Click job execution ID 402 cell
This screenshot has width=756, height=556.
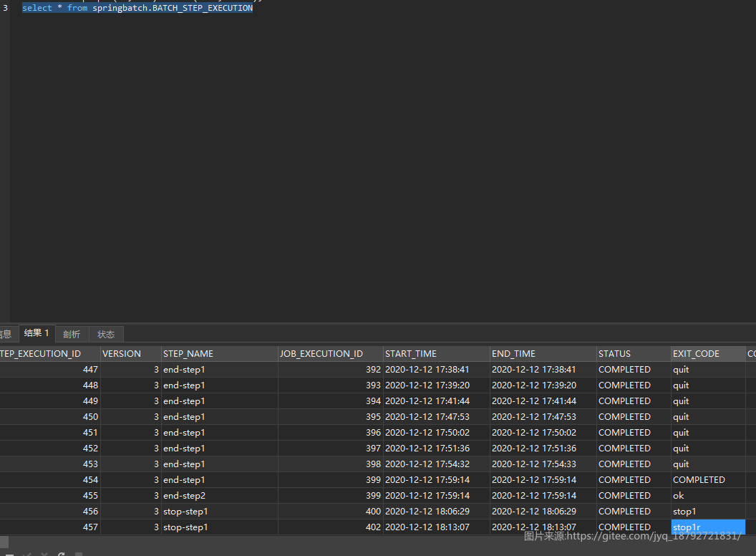point(330,527)
